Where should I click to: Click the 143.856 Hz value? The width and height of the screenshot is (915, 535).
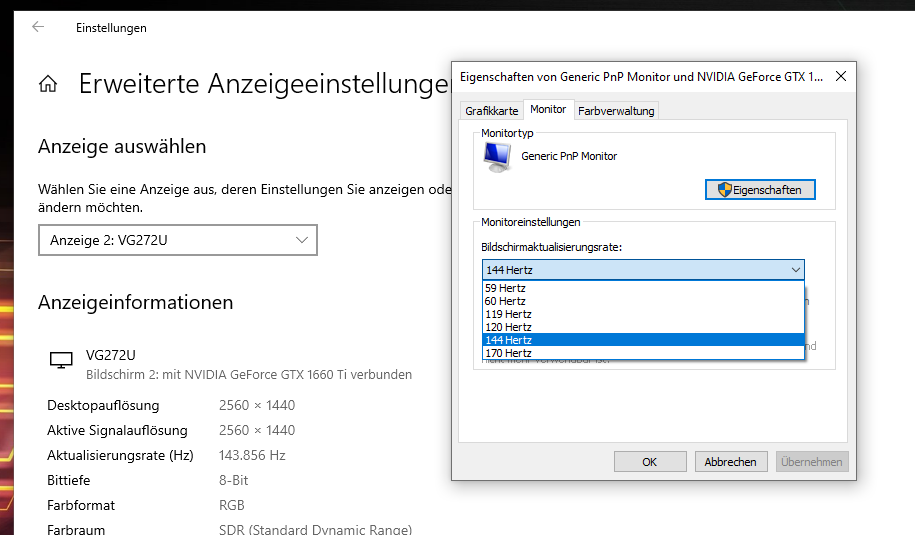pyautogui.click(x=252, y=455)
